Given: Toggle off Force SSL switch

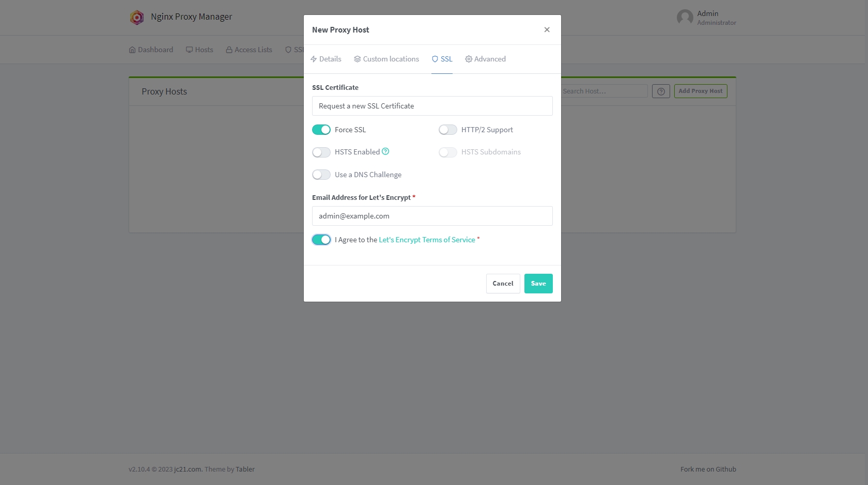Looking at the screenshot, I should [x=321, y=130].
